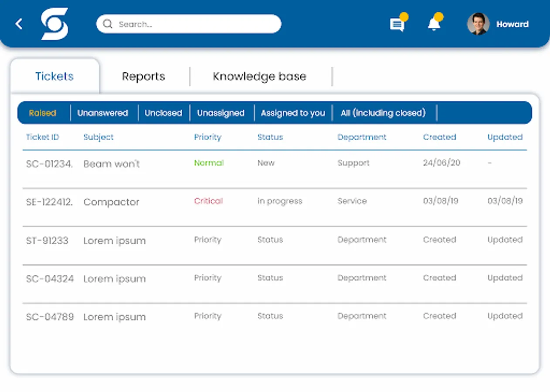This screenshot has height=392, width=550.
Task: Select the Tickets tab
Action: click(54, 77)
